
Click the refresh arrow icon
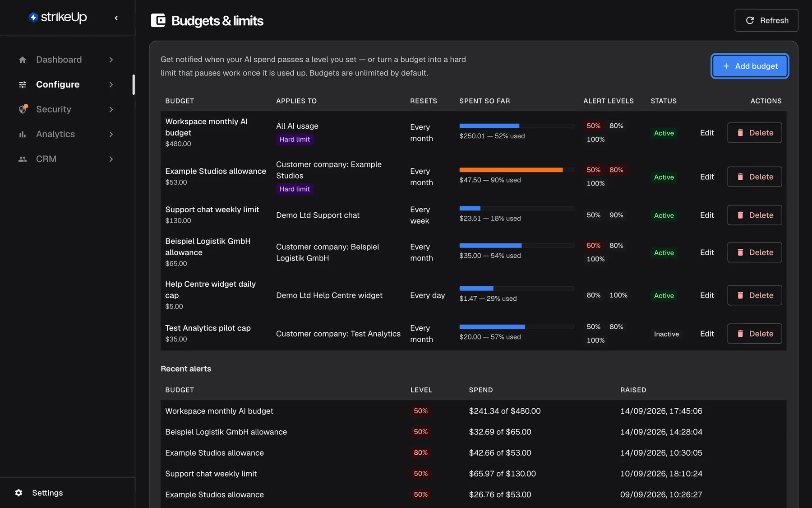(750, 20)
